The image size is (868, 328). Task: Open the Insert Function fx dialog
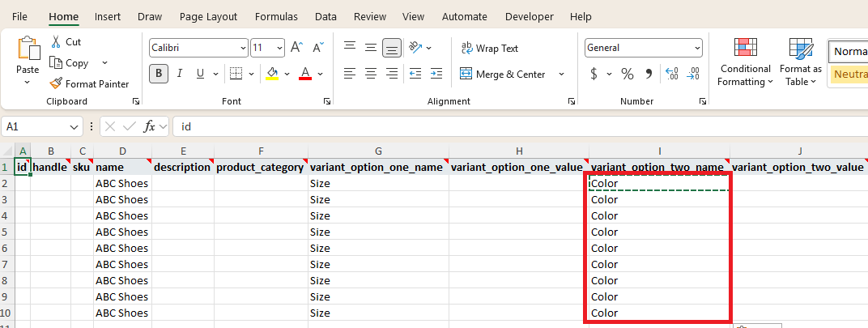click(150, 127)
